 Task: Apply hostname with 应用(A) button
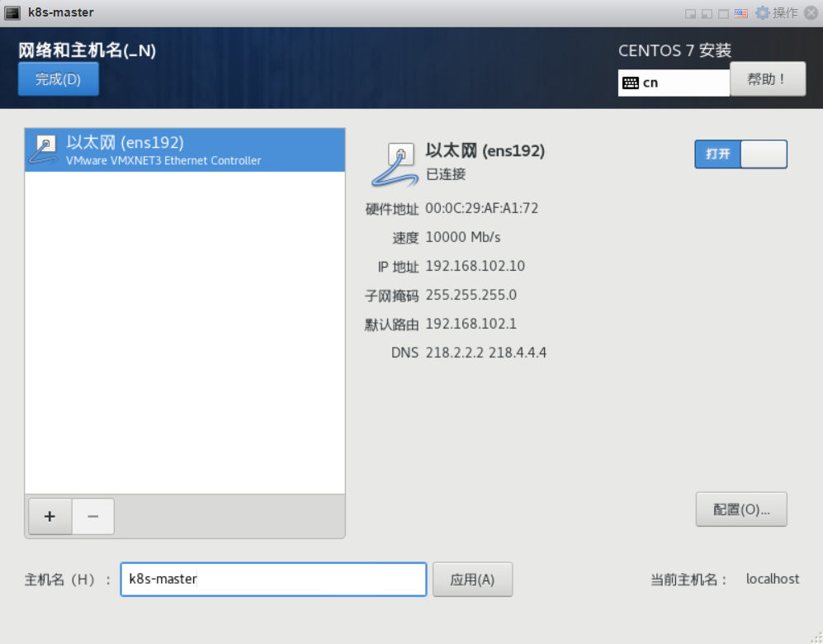coord(472,580)
